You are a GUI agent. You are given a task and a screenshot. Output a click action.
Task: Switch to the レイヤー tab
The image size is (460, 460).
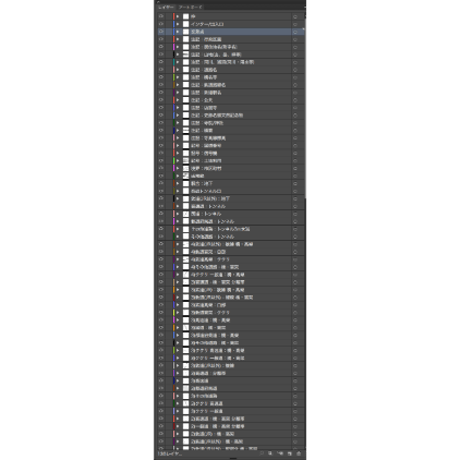(166, 7)
